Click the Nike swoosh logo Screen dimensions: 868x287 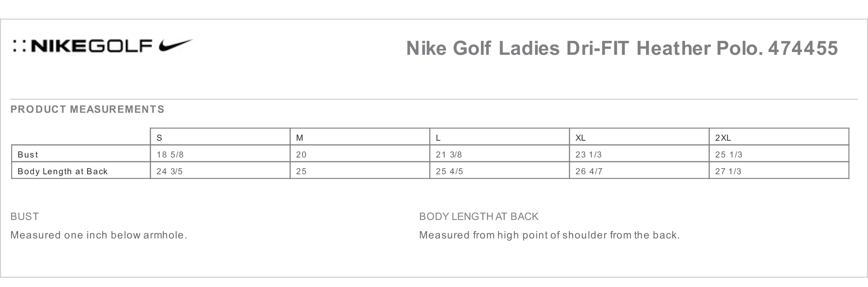[x=176, y=46]
